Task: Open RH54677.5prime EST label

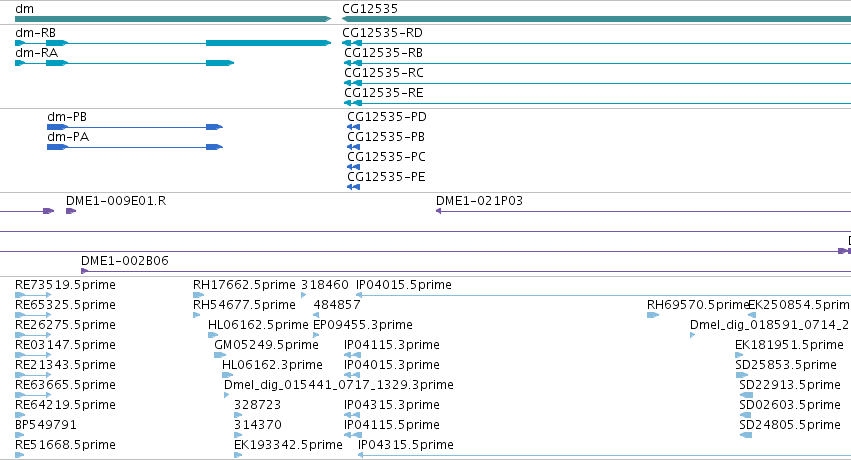Action: coord(244,305)
